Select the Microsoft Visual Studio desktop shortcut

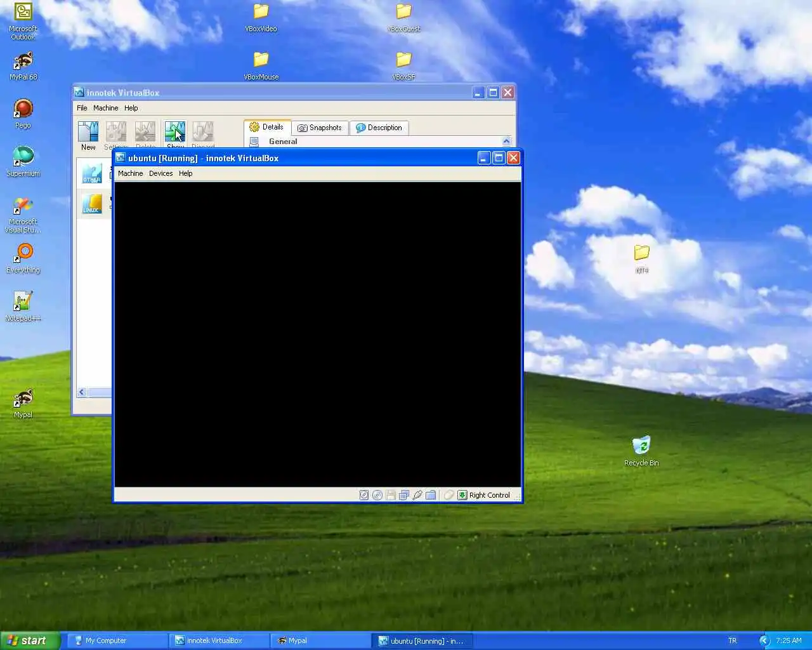click(x=23, y=215)
